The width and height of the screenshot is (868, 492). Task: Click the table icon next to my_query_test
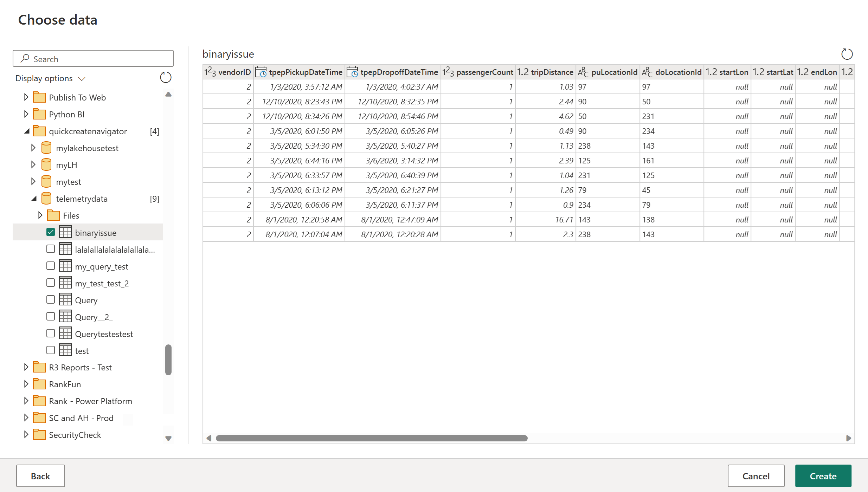65,266
